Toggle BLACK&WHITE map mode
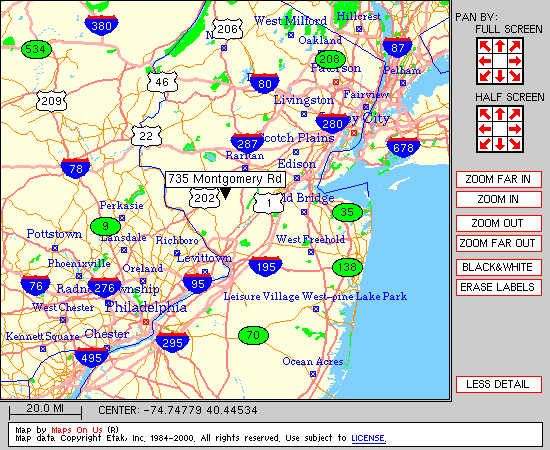The image size is (550, 450). (498, 267)
